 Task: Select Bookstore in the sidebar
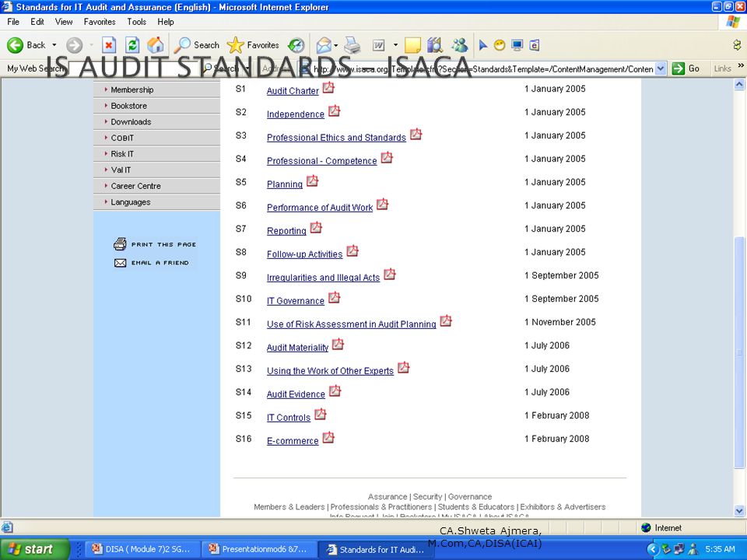(x=156, y=106)
